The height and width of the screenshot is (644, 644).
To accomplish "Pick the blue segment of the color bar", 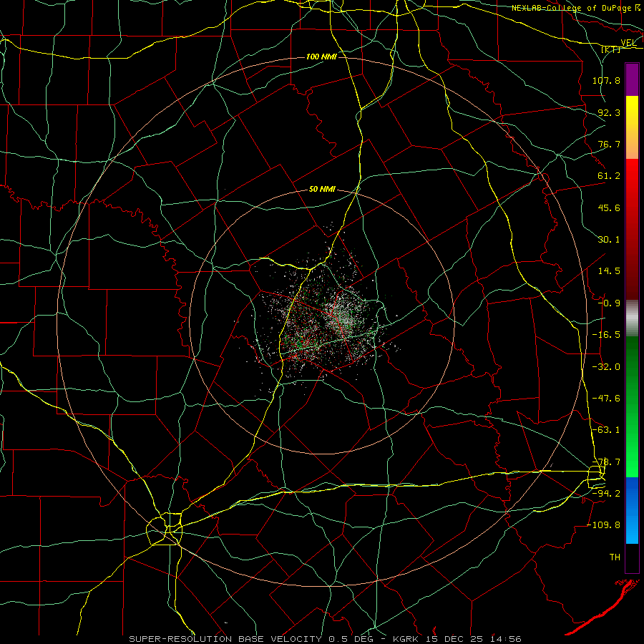I will [x=632, y=510].
